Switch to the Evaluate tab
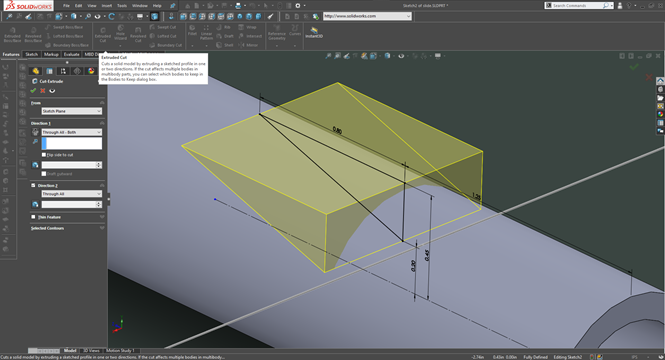Image resolution: width=665 pixels, height=360 pixels. point(71,54)
